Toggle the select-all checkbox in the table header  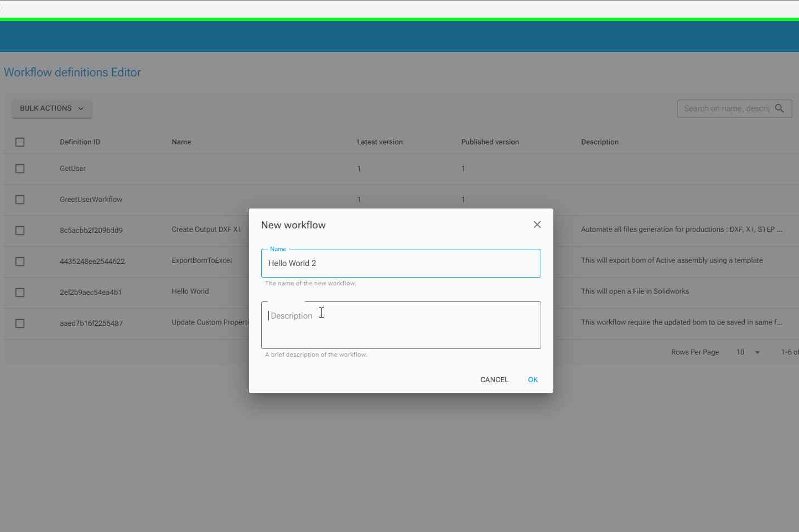coord(20,142)
